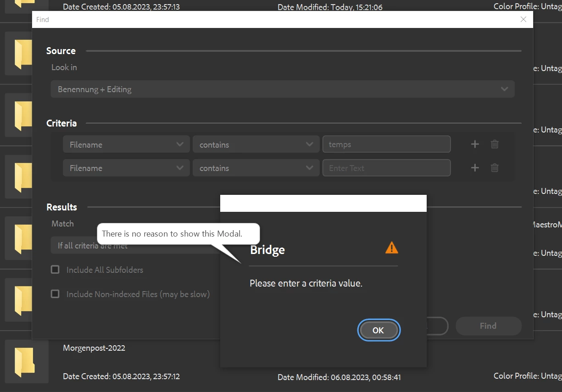Screen dimensions: 562x392
Task: Open the Match dropdown 'If all criteria are met'
Action: (x=135, y=246)
